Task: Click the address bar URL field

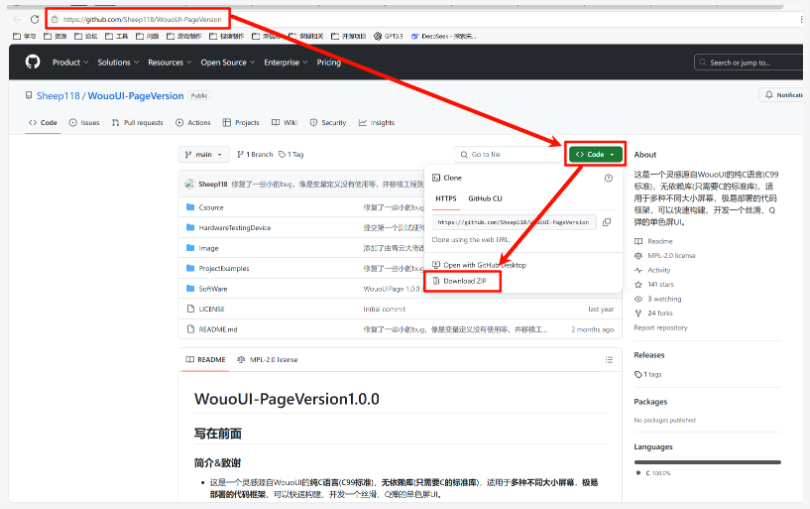Action: (x=142, y=20)
